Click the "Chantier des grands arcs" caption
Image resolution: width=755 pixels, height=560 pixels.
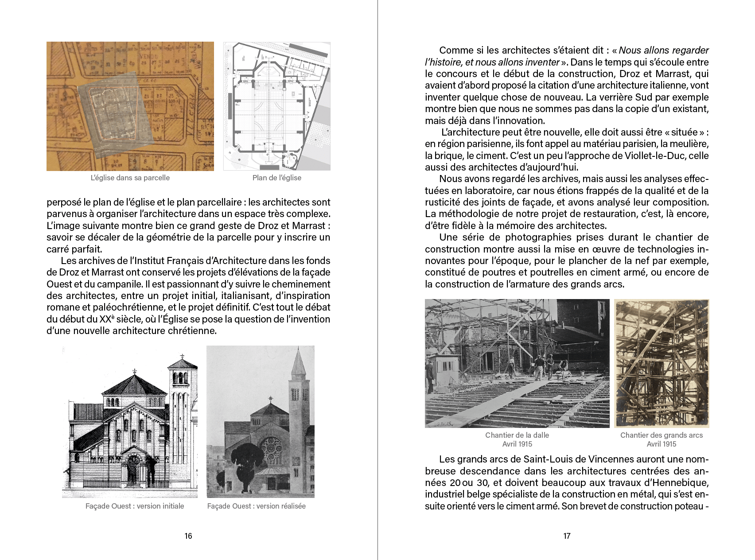[x=661, y=435]
